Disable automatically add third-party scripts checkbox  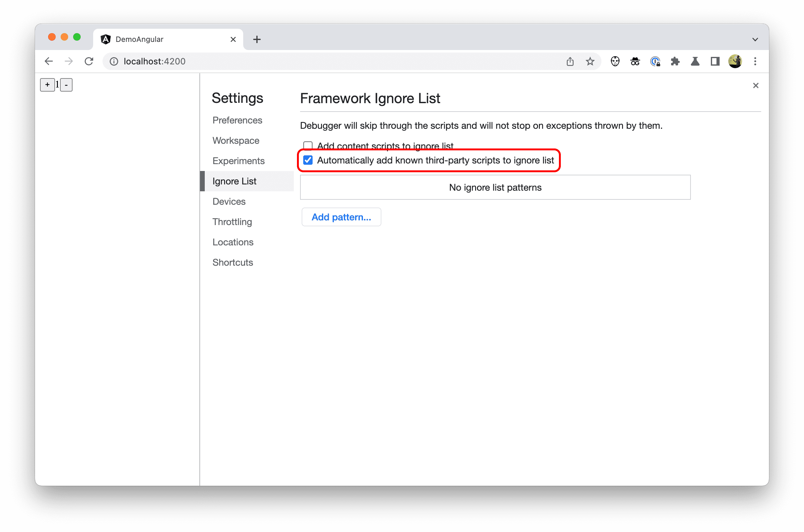tap(308, 160)
